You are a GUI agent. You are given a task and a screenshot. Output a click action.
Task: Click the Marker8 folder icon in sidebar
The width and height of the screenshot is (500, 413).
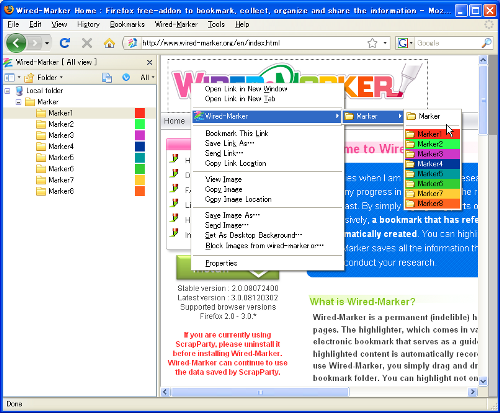tap(41, 191)
